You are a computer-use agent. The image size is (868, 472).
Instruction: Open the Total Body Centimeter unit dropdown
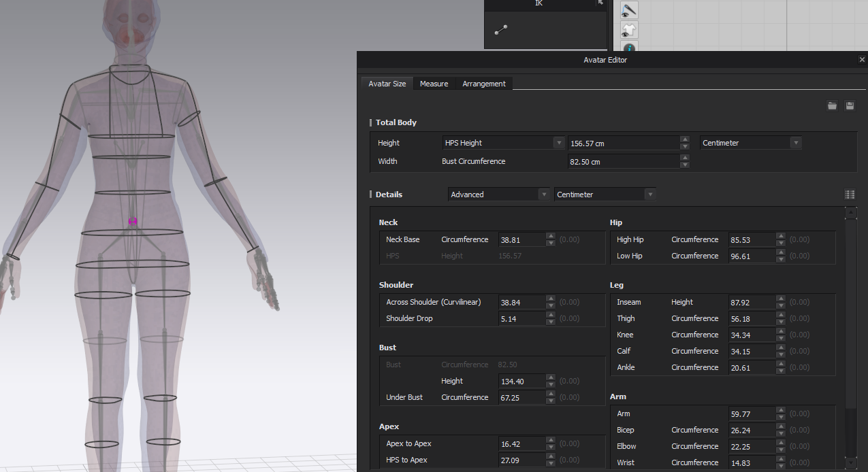tap(750, 143)
